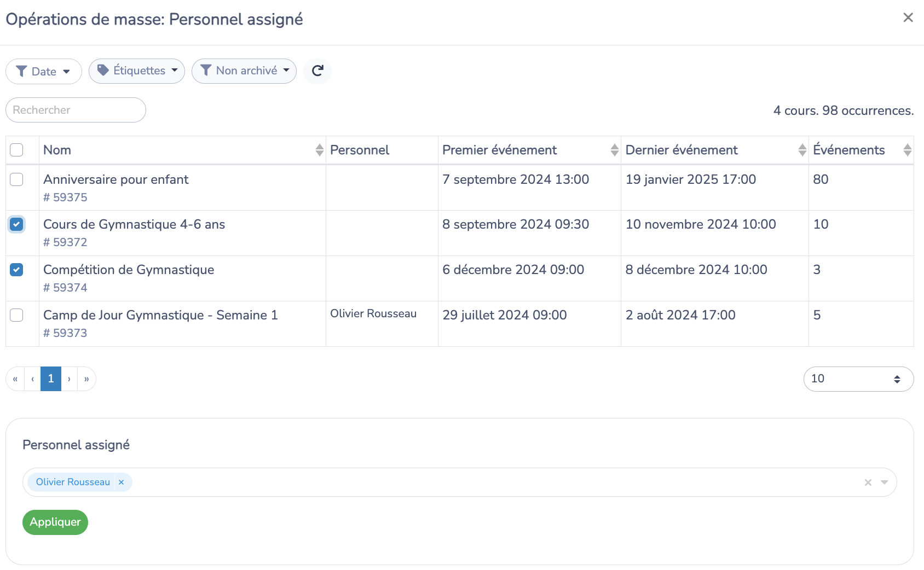Uncheck Cours de Gymnastique 4-6 ans
924x570 pixels.
click(x=16, y=224)
